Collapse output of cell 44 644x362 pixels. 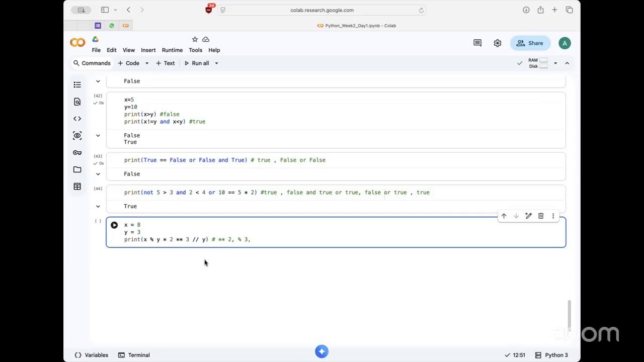pos(98,206)
